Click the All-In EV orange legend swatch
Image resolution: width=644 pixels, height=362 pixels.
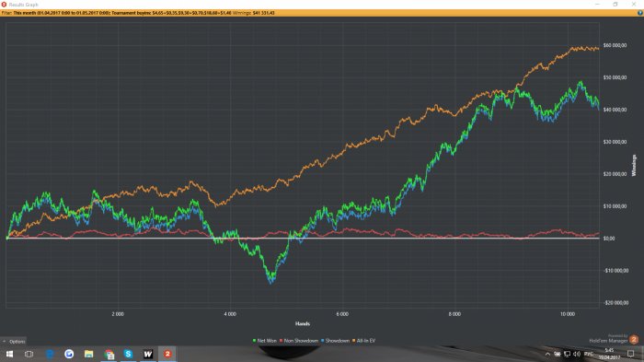coord(354,341)
